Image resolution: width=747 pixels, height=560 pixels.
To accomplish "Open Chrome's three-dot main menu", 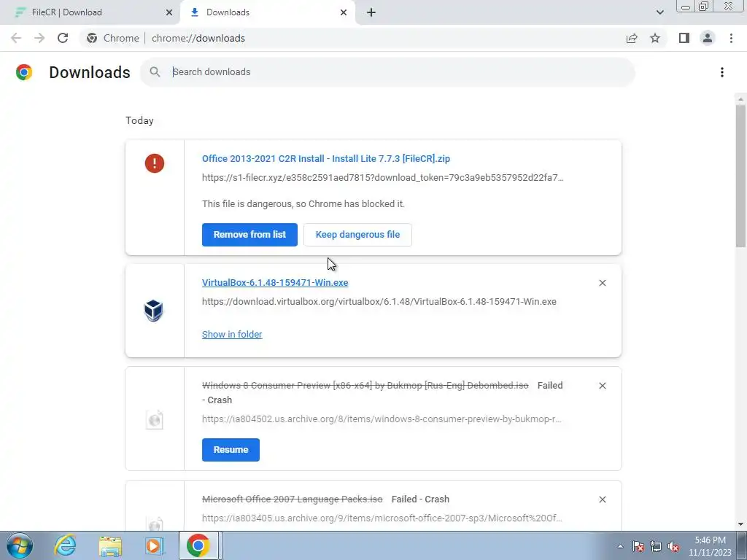I will tap(731, 38).
